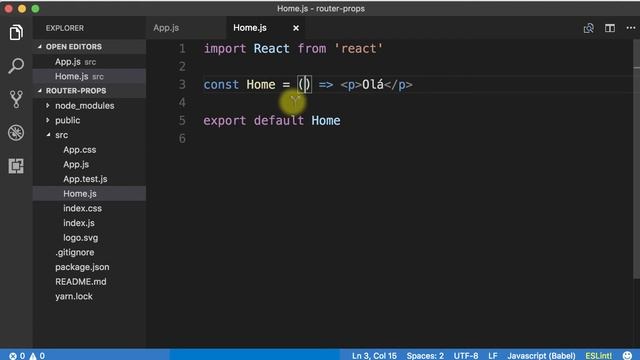Open index.js file
640x360 pixels.
tap(79, 223)
